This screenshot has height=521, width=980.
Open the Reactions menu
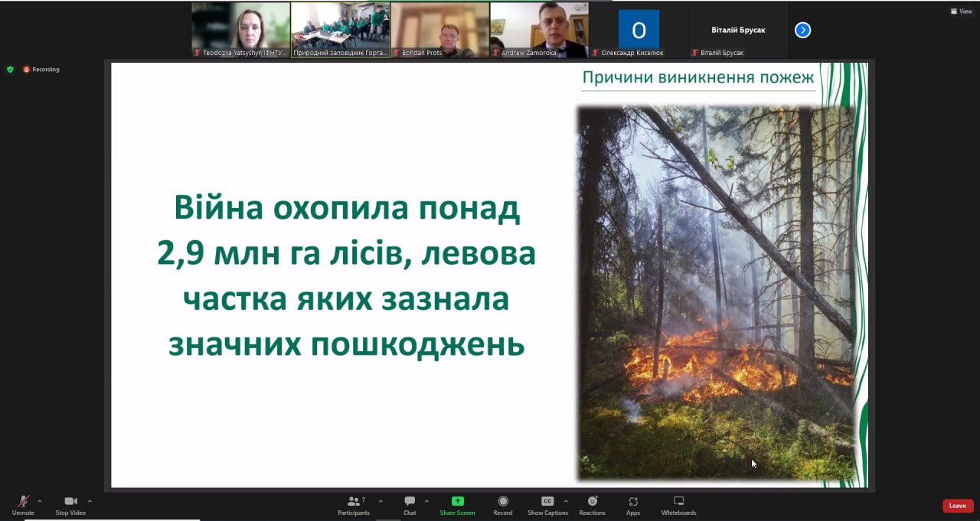(x=592, y=504)
